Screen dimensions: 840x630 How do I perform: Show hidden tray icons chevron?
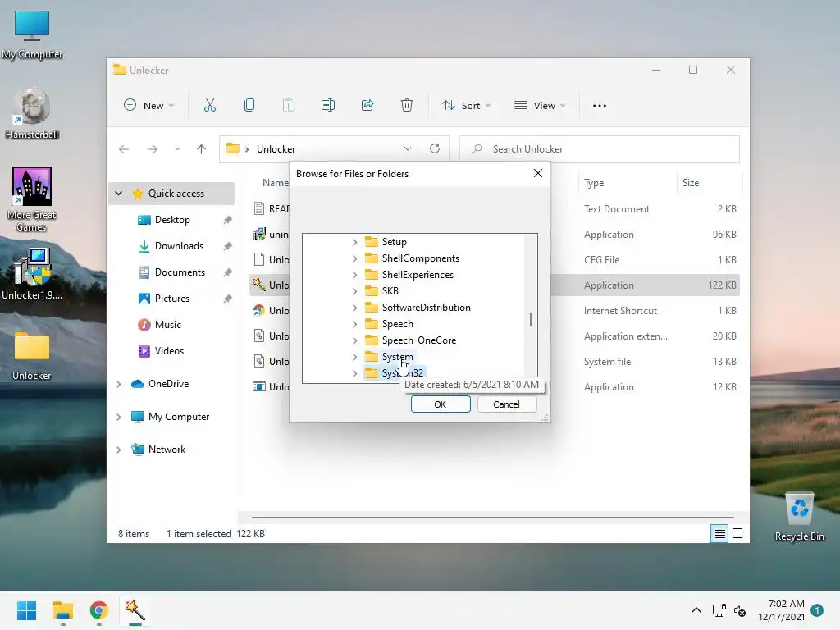(x=696, y=610)
